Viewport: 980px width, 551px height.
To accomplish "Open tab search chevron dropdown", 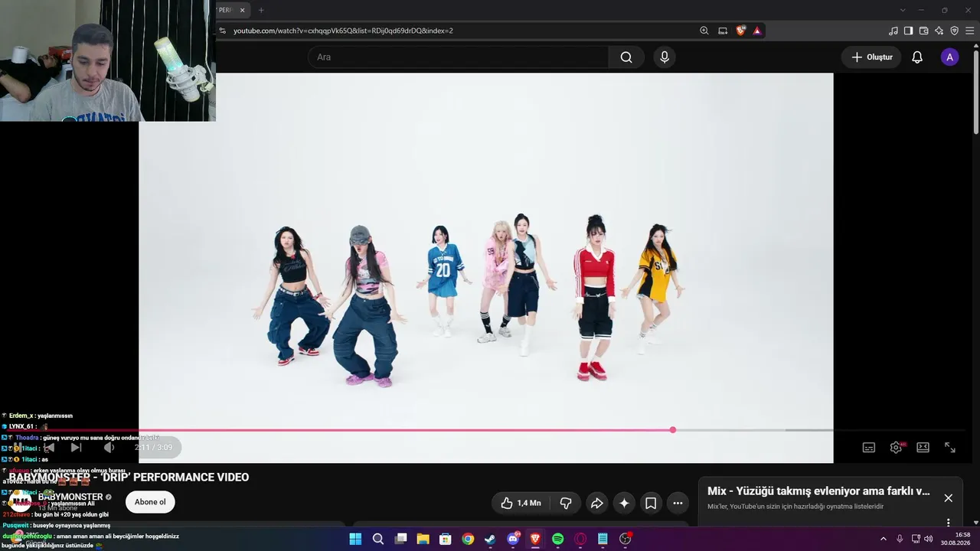I will coord(903,10).
